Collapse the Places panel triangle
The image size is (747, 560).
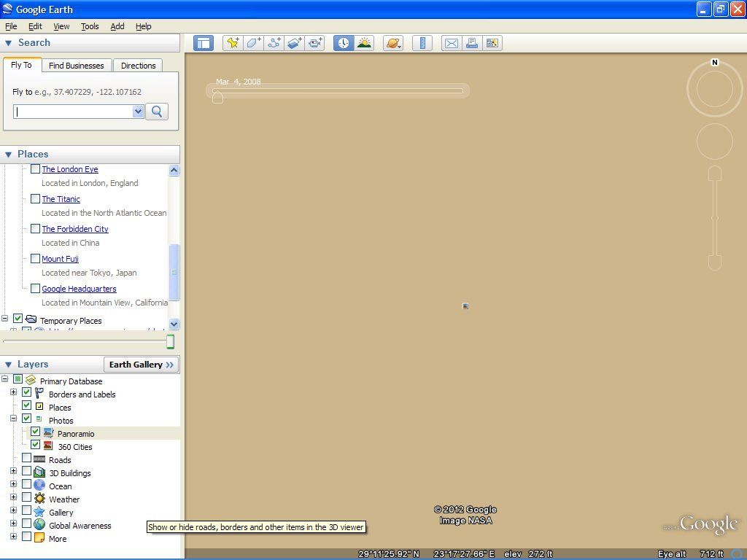(x=8, y=155)
